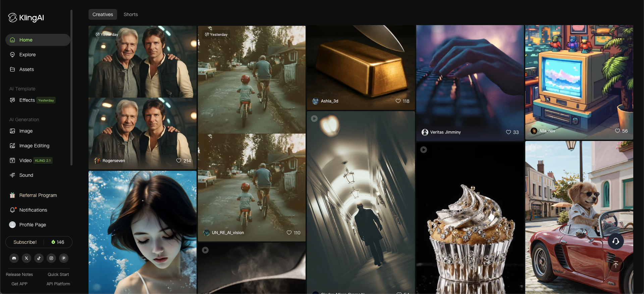
Task: Open the gold bar image
Action: coord(361,67)
